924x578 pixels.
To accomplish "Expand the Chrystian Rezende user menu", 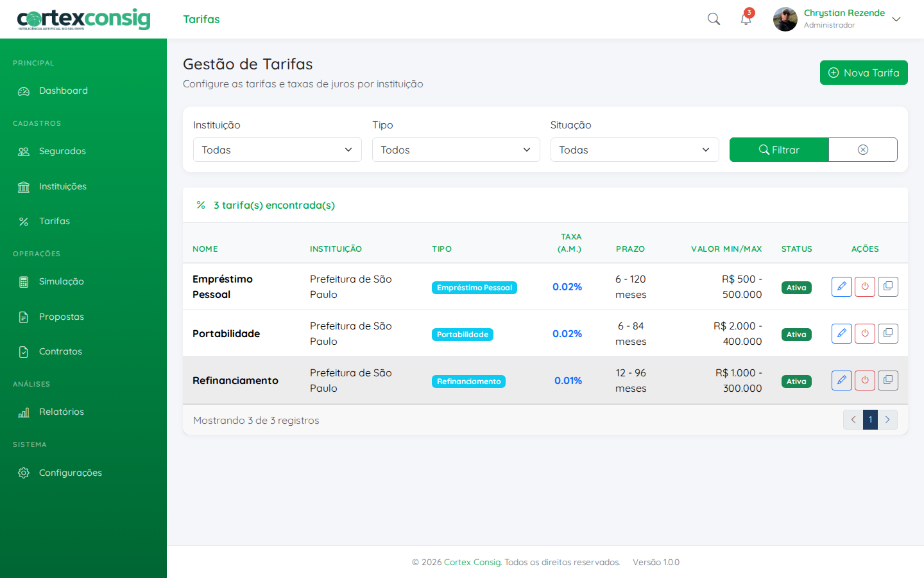I will 896,19.
